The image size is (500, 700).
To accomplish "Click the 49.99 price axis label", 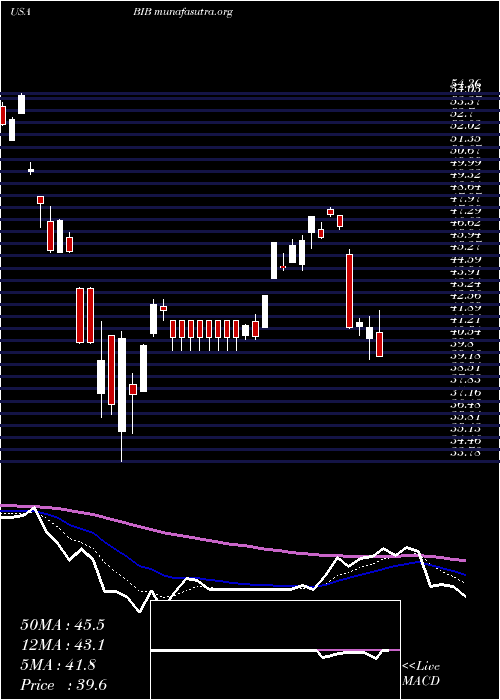I will point(465,162).
